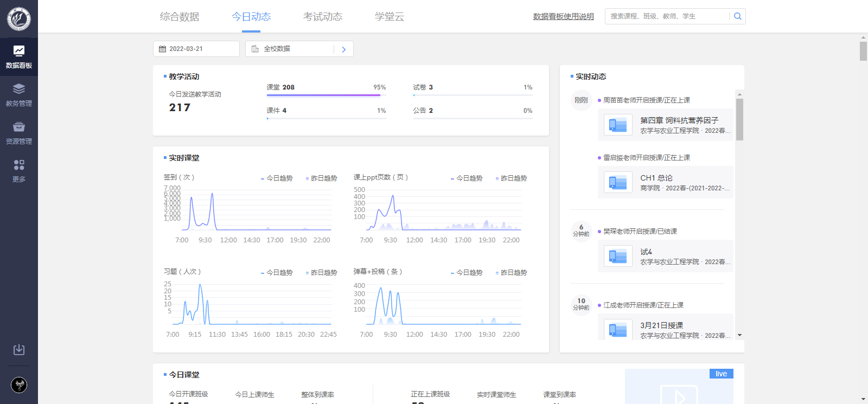Screen dimensions: 868x404
Task: Switch to the 综合数据 tab
Action: 180,17
